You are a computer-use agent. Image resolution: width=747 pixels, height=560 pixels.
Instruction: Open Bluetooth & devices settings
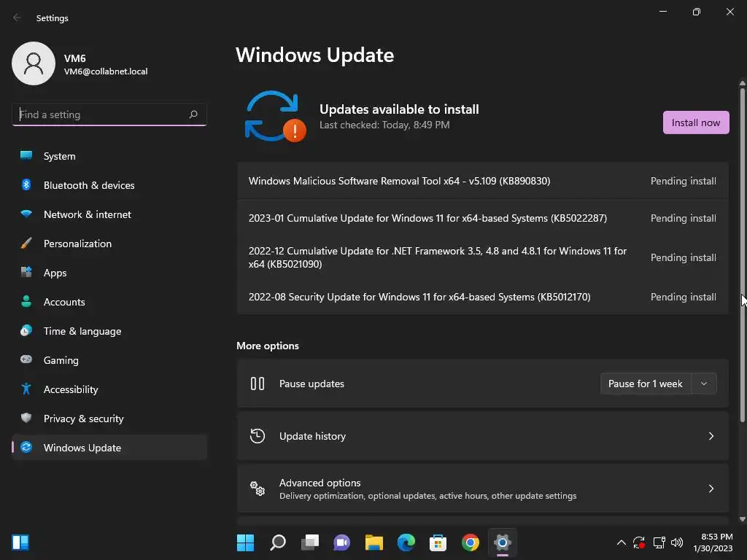[109, 185]
